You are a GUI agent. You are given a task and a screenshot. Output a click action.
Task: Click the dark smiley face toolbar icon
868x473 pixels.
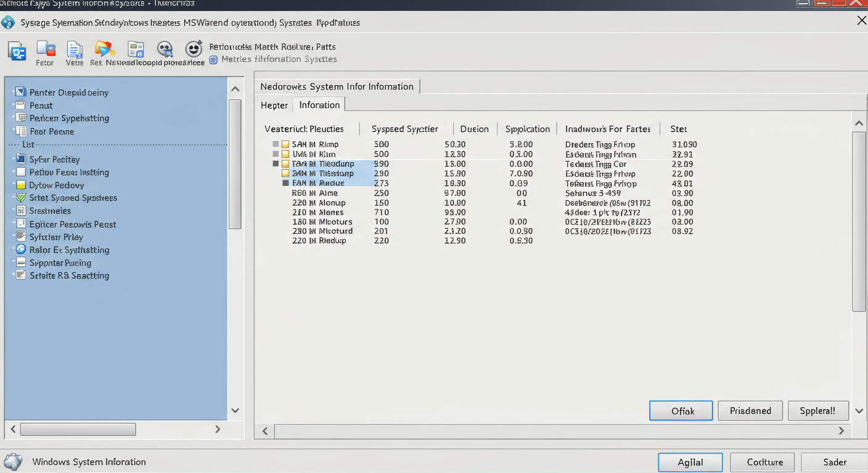pyautogui.click(x=194, y=49)
